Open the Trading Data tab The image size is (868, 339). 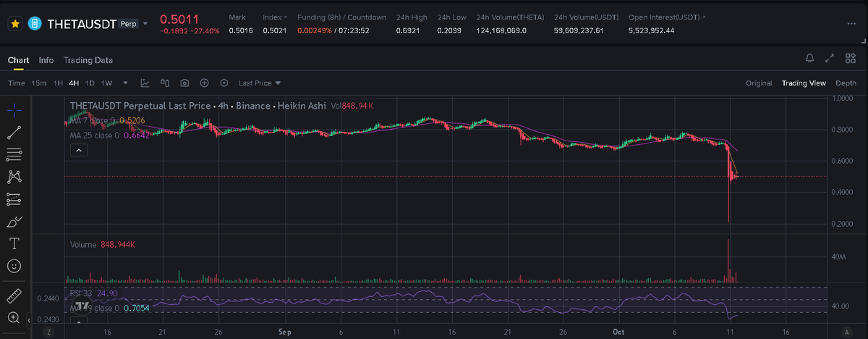(x=88, y=60)
